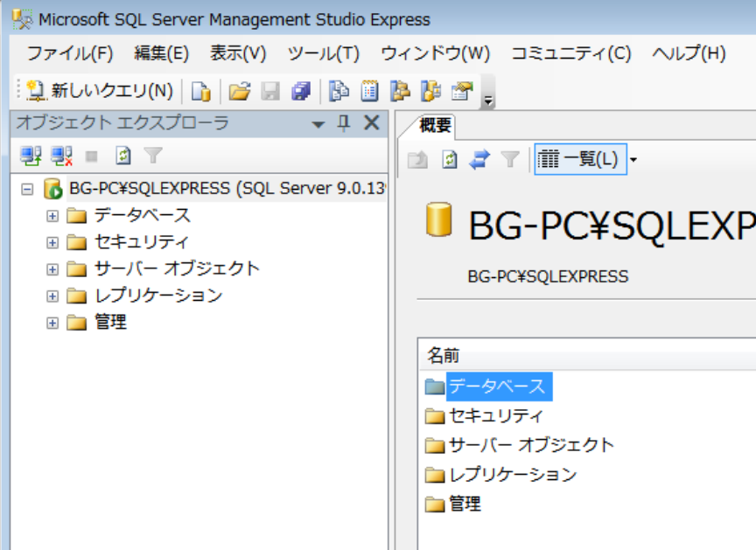Open the Template Explorer toolbar icon
This screenshot has width=756, height=550.
[x=431, y=91]
